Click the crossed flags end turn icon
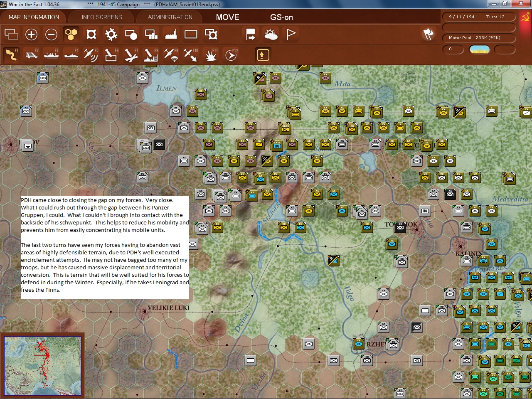Screen dimensions: 532x399 [428, 34]
